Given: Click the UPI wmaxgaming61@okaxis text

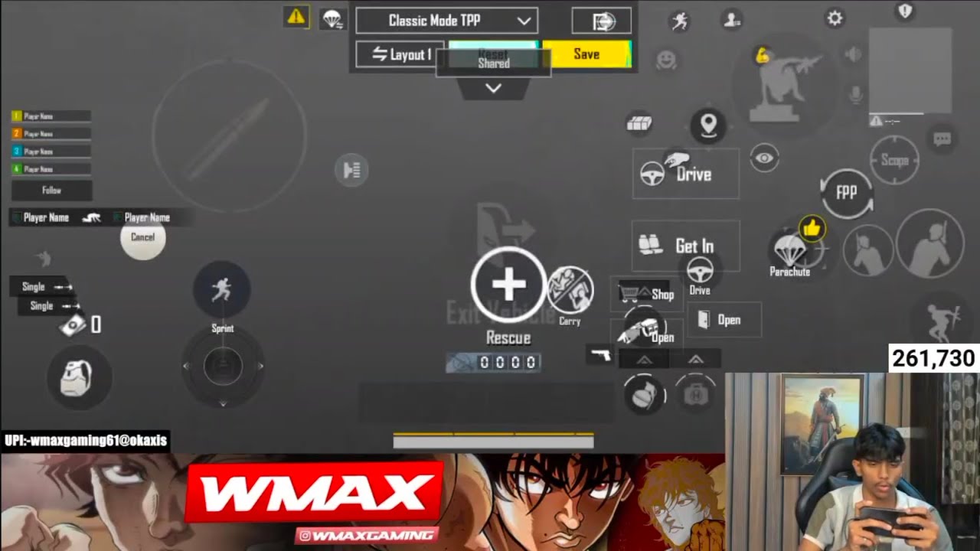Looking at the screenshot, I should pos(85,441).
